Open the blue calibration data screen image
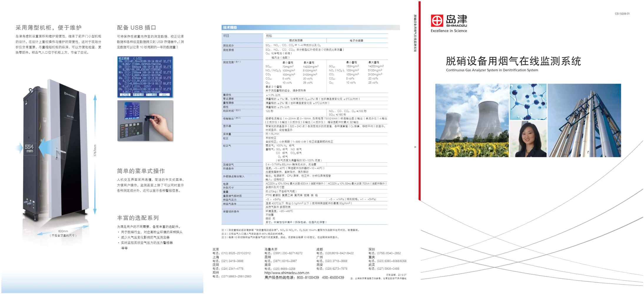The height and width of the screenshot is (294, 644). [x=145, y=77]
